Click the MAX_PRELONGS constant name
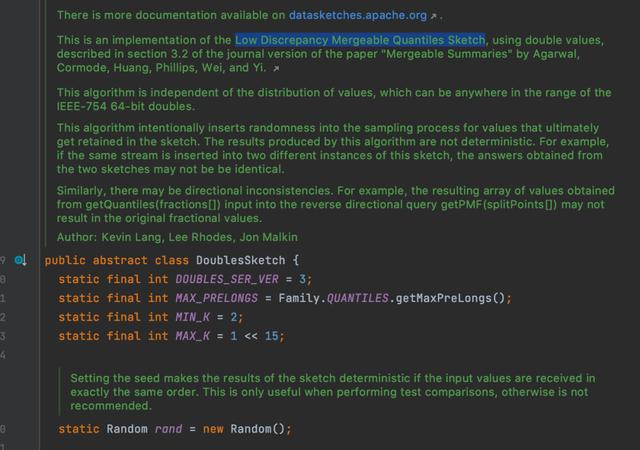 (x=217, y=298)
